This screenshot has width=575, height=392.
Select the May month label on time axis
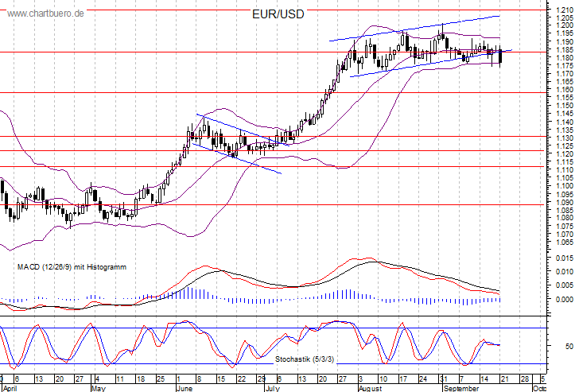click(x=98, y=389)
